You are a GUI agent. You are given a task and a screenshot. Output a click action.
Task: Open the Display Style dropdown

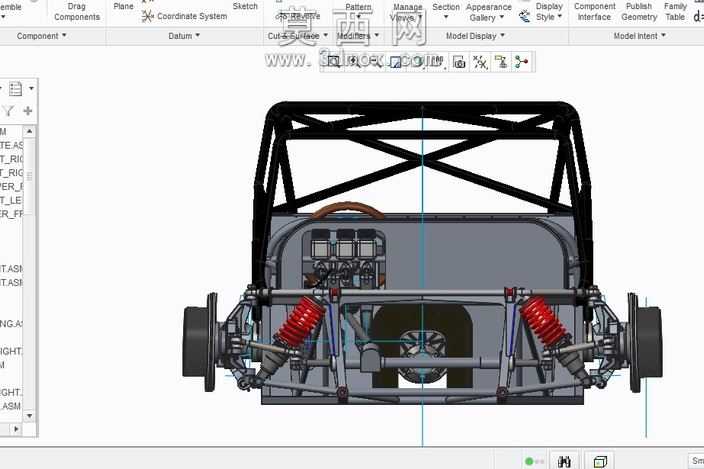(549, 12)
